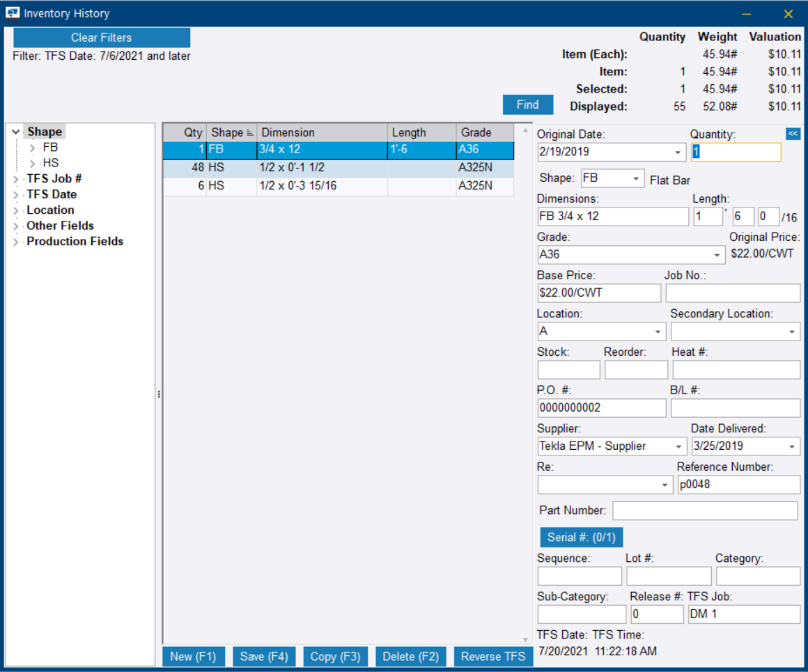Open the Original Date dropdown

click(678, 152)
